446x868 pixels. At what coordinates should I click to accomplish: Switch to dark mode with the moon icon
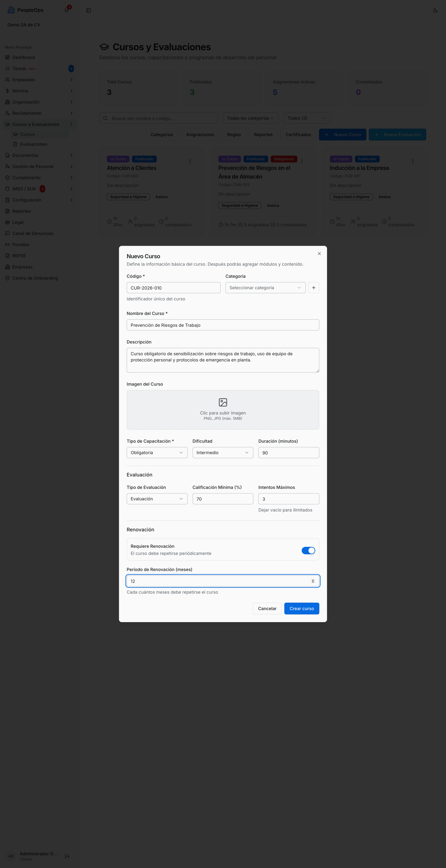[435, 10]
